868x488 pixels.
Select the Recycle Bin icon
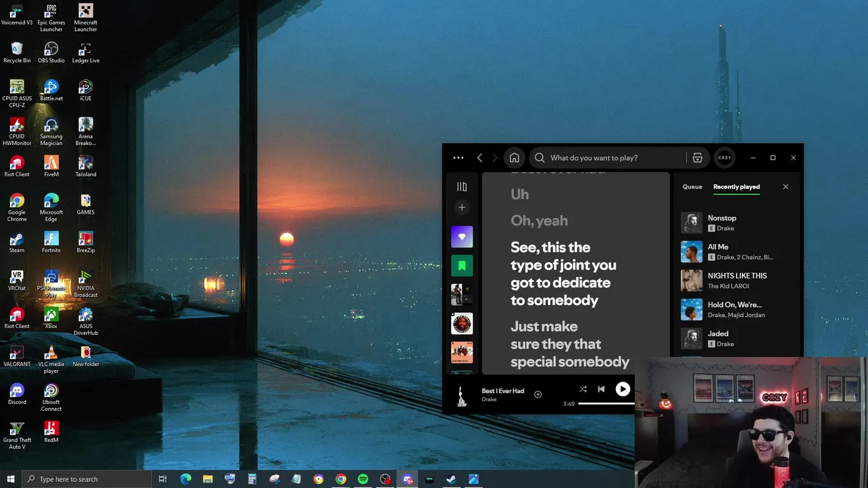17,53
